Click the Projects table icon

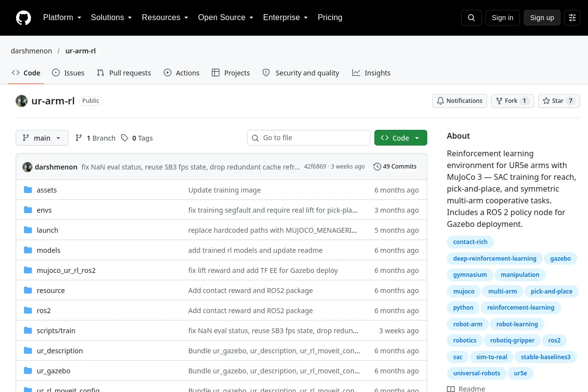click(x=216, y=73)
